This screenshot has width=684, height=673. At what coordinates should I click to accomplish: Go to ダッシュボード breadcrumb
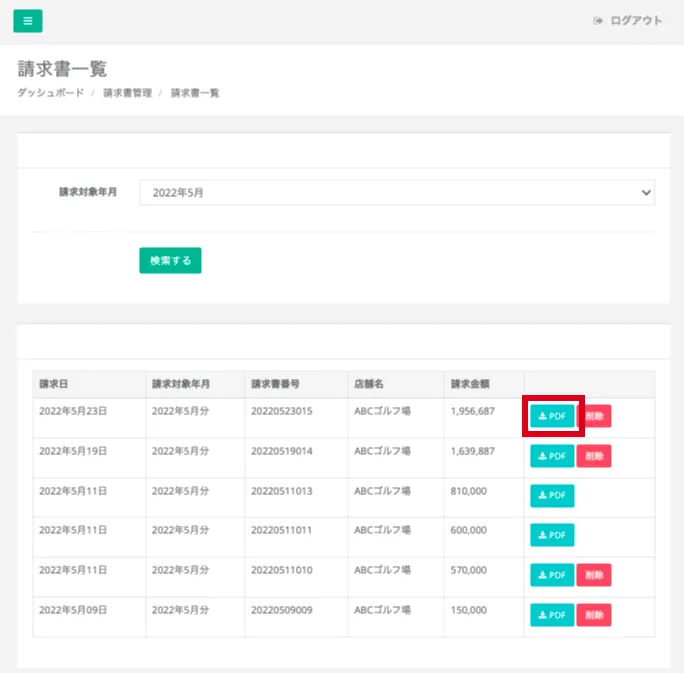50,93
